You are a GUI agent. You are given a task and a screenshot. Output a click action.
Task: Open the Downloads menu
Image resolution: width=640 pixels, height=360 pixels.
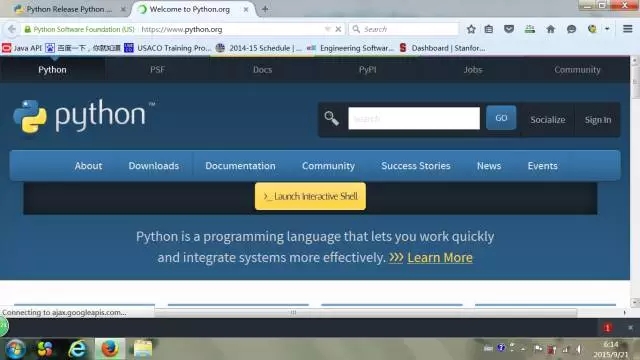153,166
